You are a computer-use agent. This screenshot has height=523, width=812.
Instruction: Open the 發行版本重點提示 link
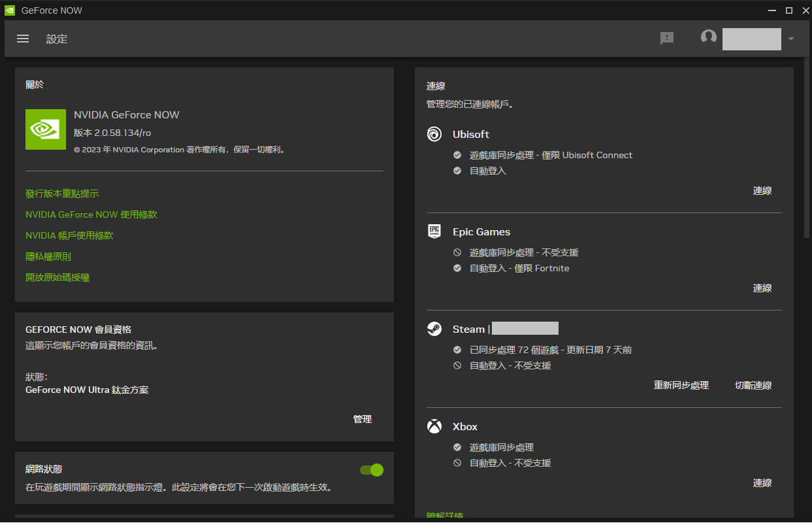pyautogui.click(x=62, y=194)
